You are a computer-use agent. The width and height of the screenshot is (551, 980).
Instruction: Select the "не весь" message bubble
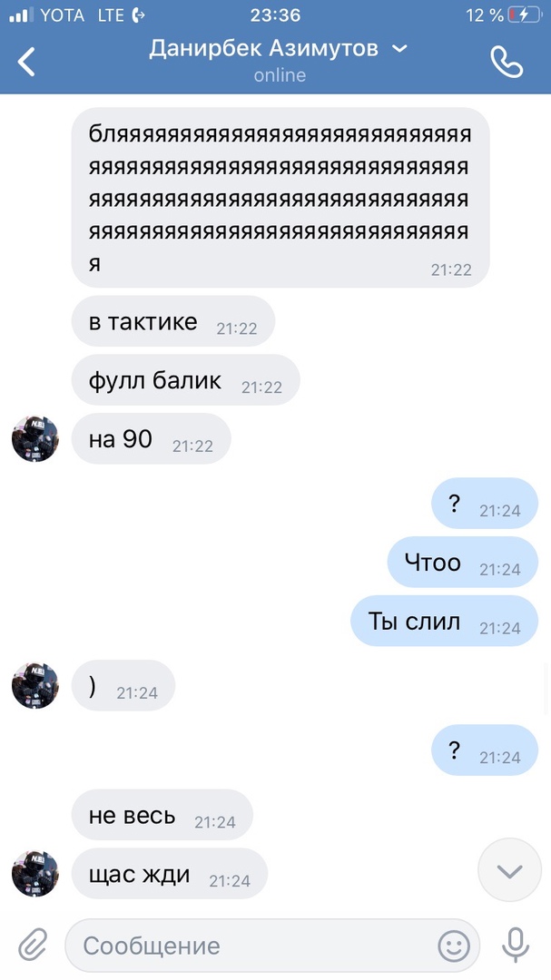click(162, 815)
